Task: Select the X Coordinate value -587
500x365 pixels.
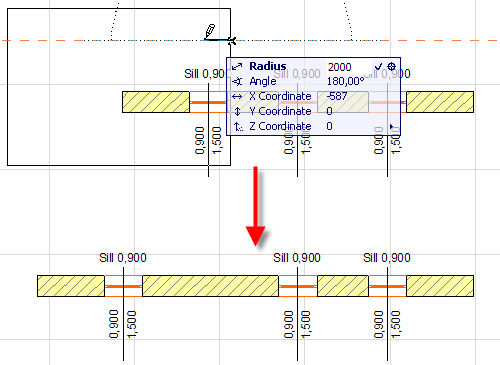Action: pyautogui.click(x=337, y=96)
